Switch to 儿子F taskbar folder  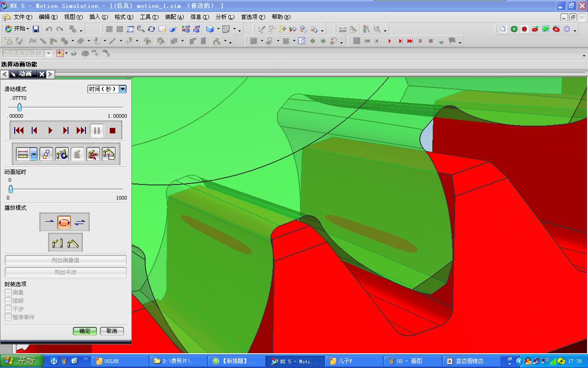click(x=355, y=361)
